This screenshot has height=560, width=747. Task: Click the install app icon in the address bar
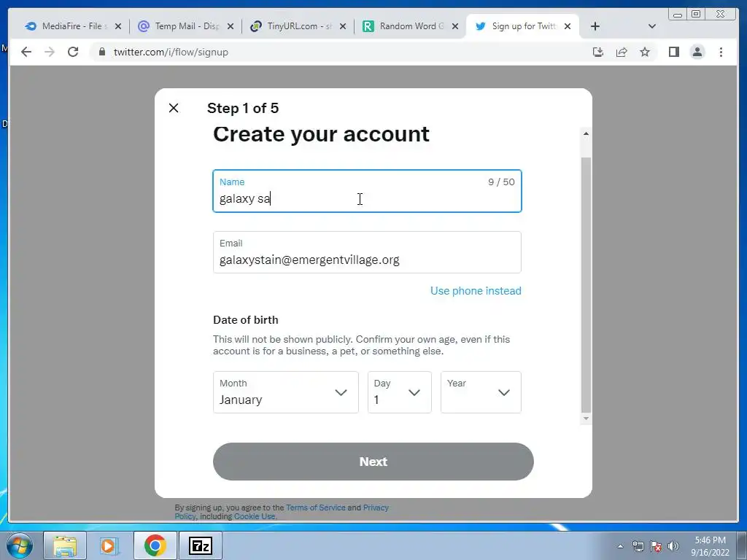click(598, 52)
